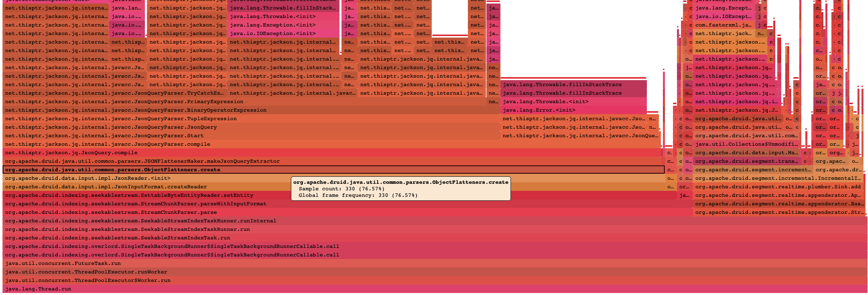Select the StreamChunkParser.parse frame
868x295 pixels.
[348, 212]
